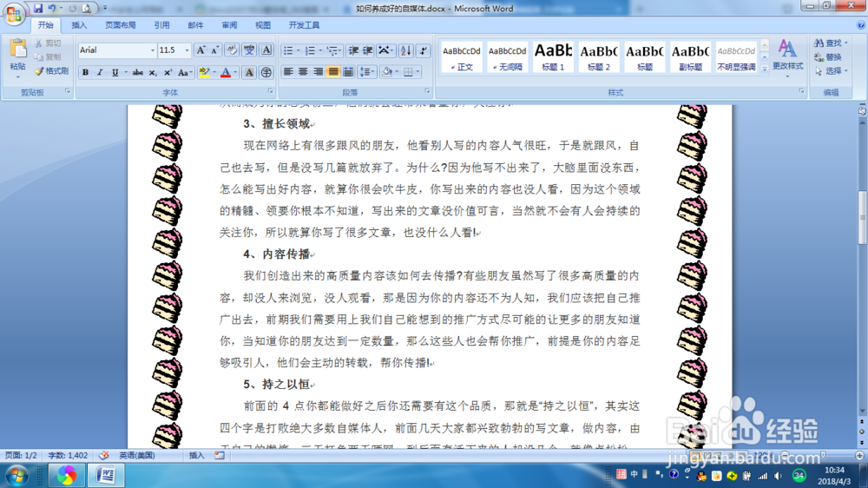Viewport: 868px width, 488px height.
Task: Open Change Styles menu
Action: 788,57
